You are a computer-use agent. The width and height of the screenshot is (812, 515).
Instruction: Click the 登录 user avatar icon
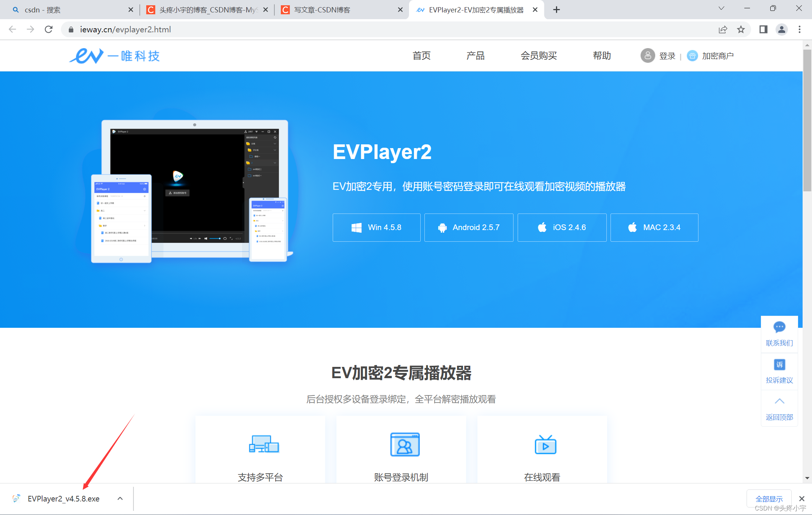tap(648, 55)
